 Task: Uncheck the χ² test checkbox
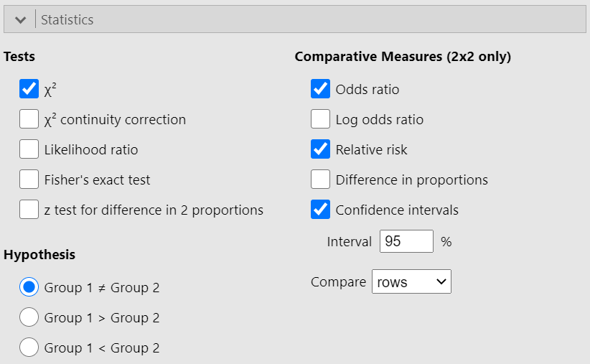[29, 89]
